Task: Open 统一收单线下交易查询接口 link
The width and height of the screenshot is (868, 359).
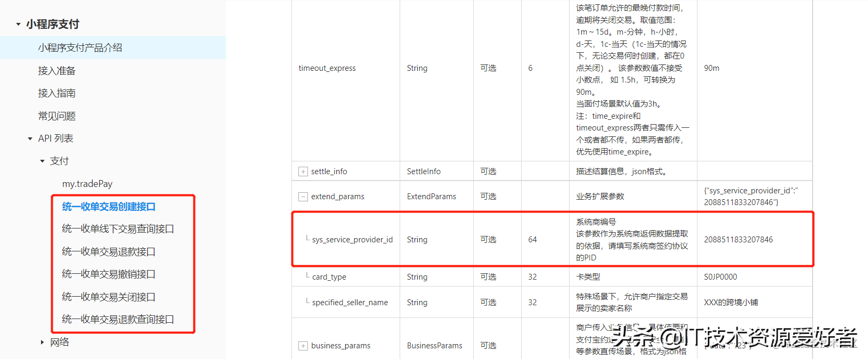Action: pos(118,229)
